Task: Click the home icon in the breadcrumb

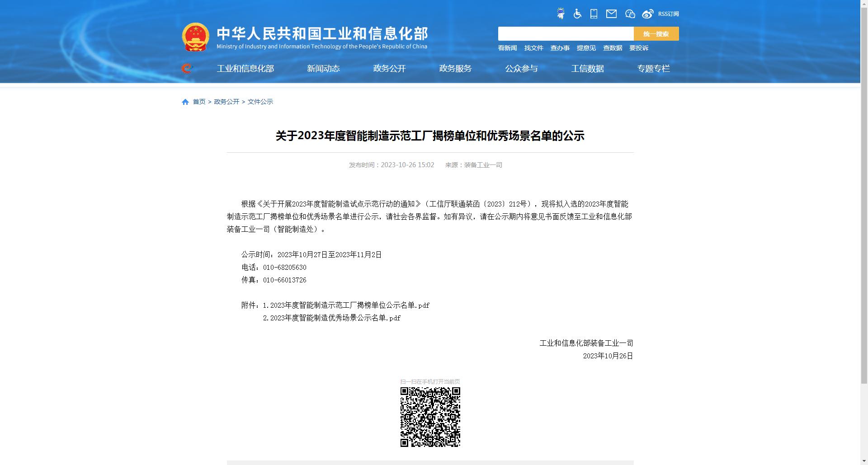Action: tap(185, 102)
